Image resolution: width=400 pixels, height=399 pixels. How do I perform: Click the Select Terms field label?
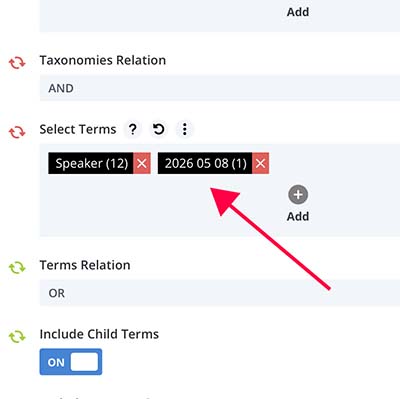(x=78, y=129)
